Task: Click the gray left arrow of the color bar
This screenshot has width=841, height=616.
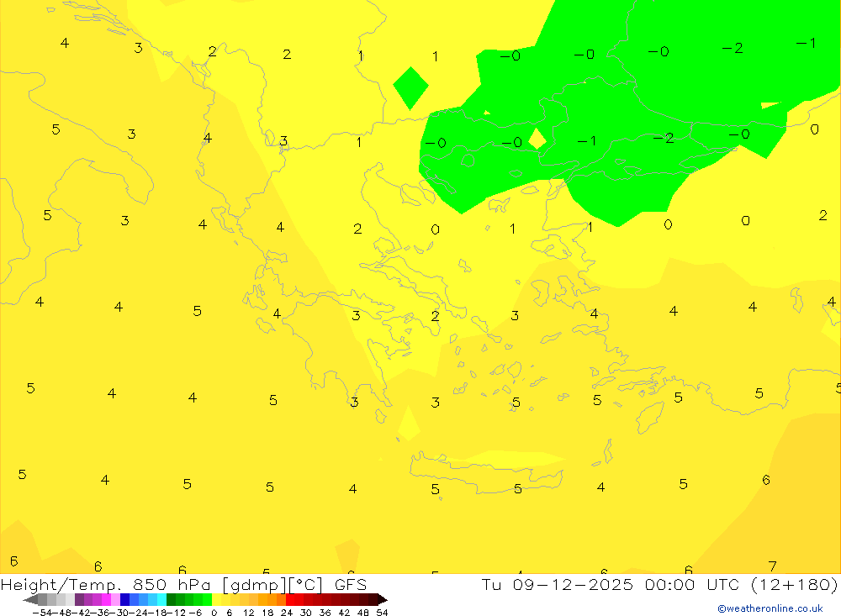Action: (x=30, y=599)
